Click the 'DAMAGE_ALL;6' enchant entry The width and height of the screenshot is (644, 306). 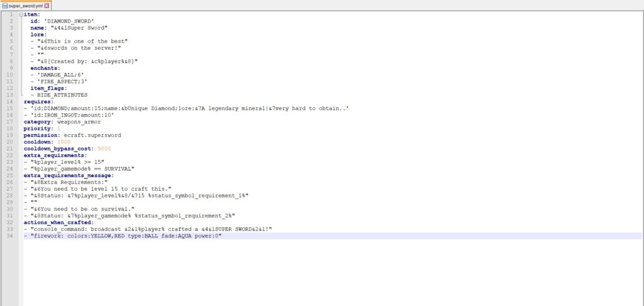click(x=57, y=75)
